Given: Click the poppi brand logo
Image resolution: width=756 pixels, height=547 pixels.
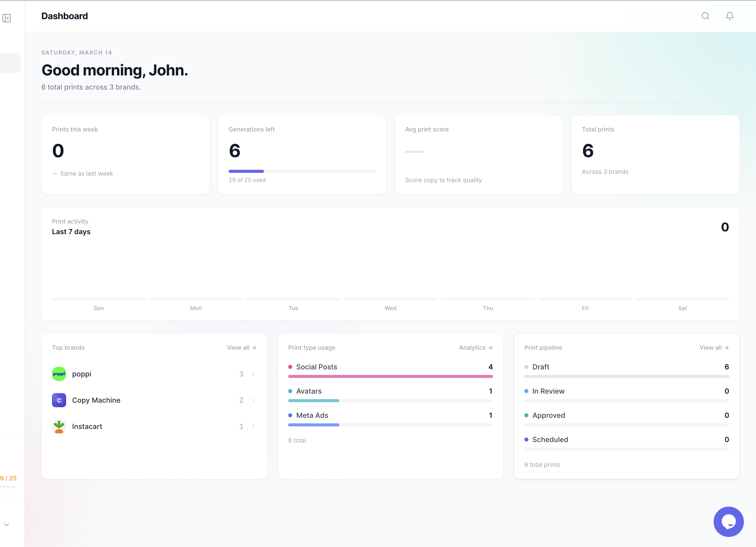Looking at the screenshot, I should pos(59,374).
